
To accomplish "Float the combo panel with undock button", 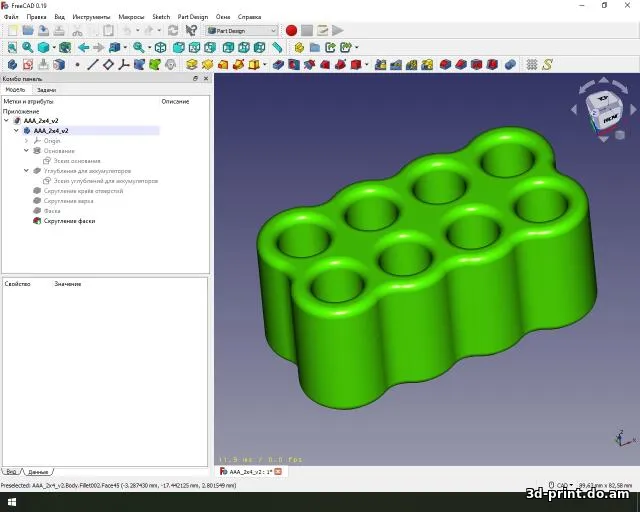I will [195, 78].
